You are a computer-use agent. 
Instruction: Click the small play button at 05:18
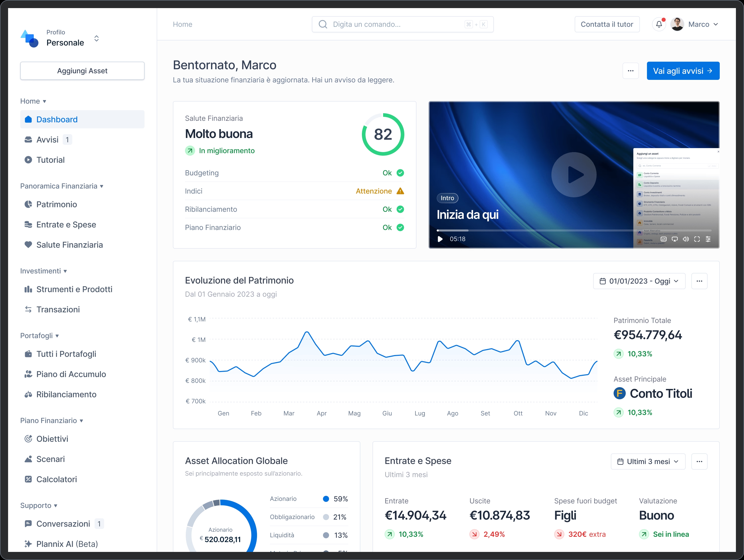point(440,239)
